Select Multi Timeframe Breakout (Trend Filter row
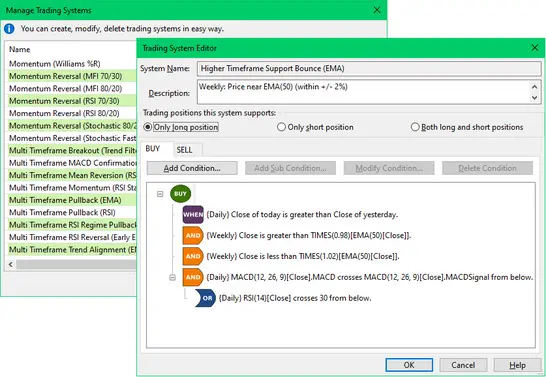Viewport: 546px width, 377px height. tap(72, 150)
